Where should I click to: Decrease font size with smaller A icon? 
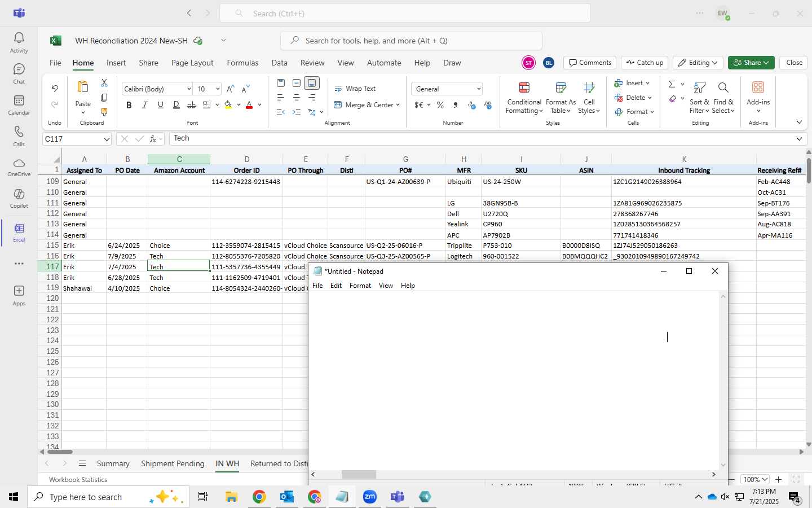pyautogui.click(x=245, y=89)
